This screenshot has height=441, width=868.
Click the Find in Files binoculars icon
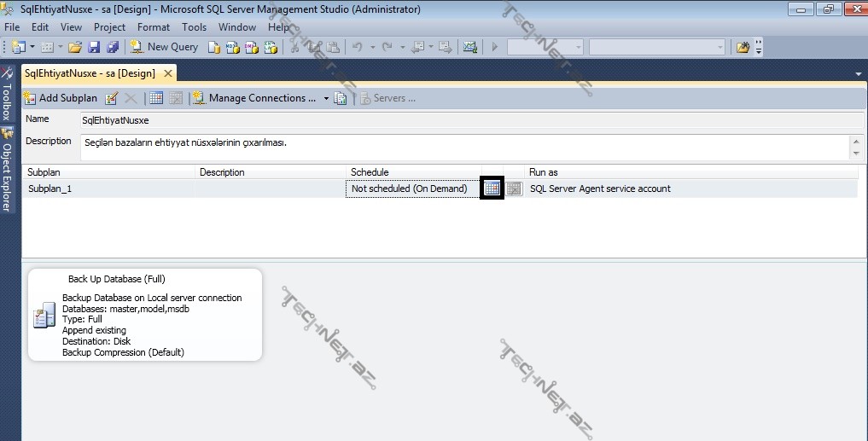pos(743,47)
